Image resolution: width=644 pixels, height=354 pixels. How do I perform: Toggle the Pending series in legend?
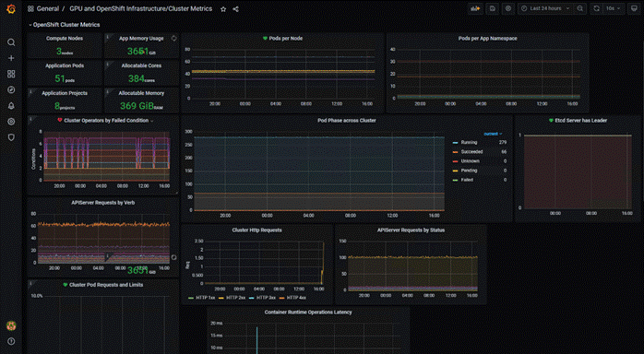(x=469, y=171)
